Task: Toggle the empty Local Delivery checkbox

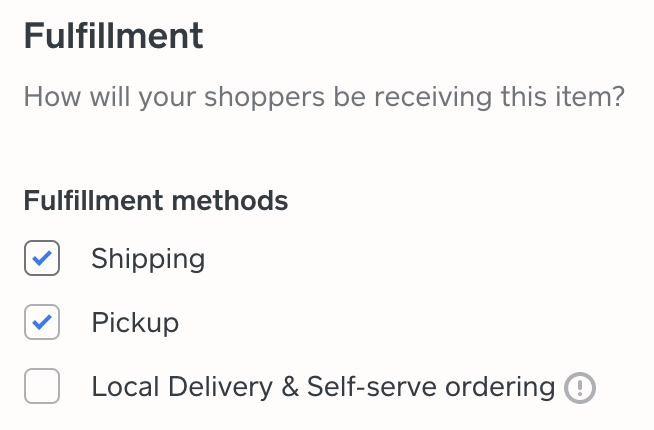Action: coord(42,386)
